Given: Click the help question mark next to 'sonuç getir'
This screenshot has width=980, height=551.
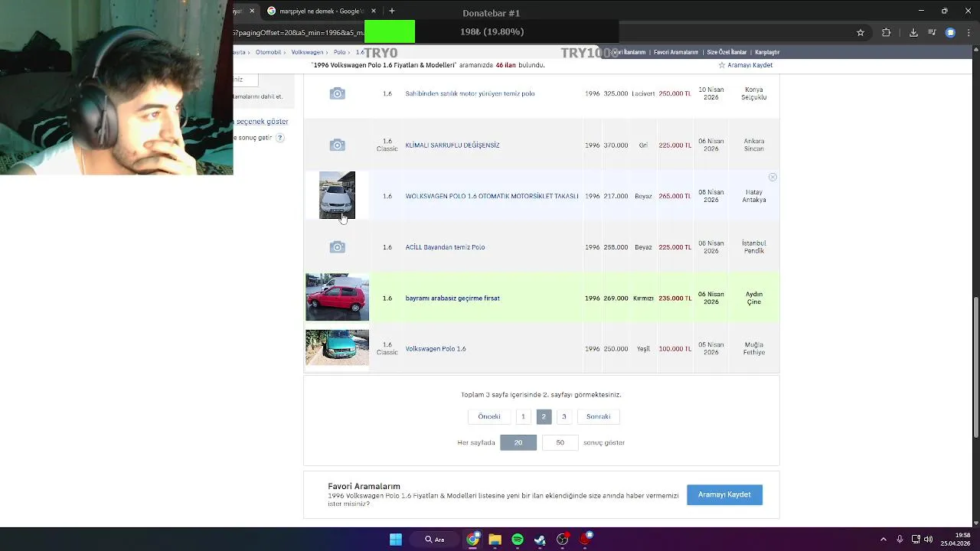Looking at the screenshot, I should (x=280, y=138).
